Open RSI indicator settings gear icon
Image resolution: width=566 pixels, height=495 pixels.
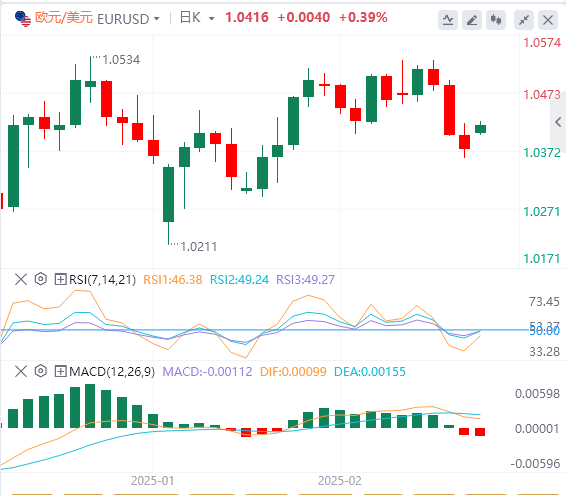pos(41,279)
